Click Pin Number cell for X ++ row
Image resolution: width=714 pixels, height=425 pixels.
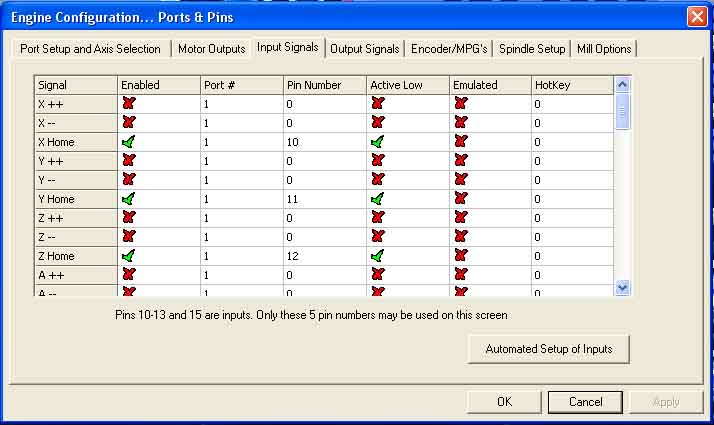coord(325,104)
